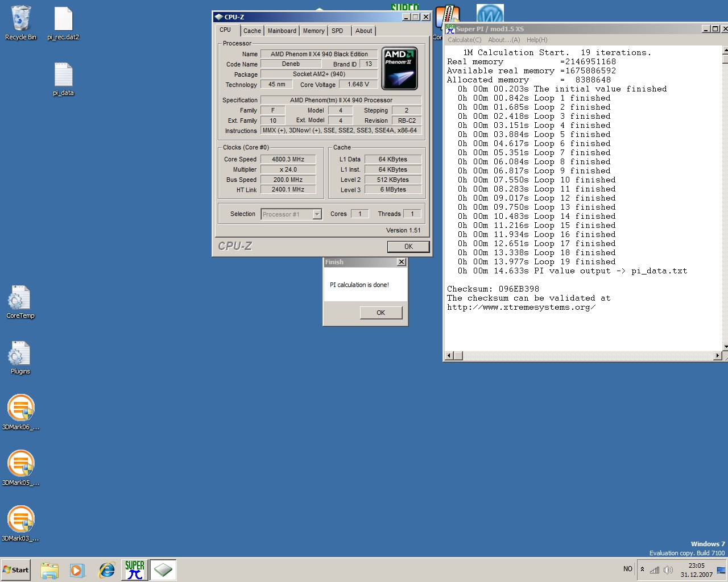Screen dimensions: 728x582
Task: Open the network tray icon
Action: point(655,569)
